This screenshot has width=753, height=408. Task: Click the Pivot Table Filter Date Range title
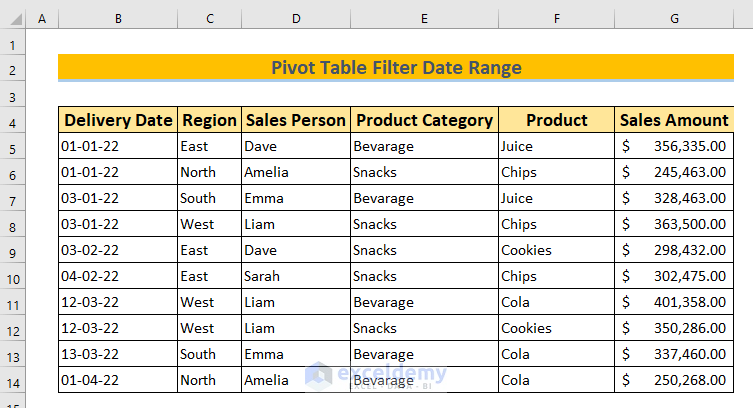point(396,68)
